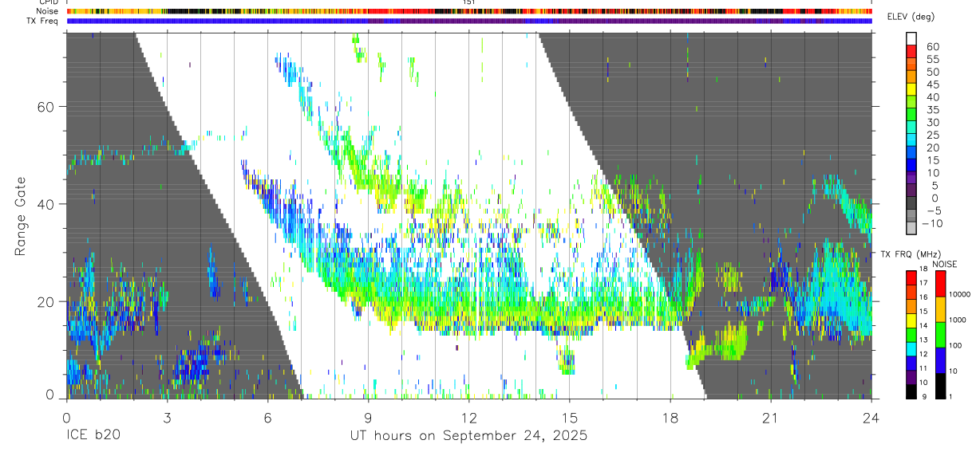Pick the red top swatch of the TX FRQ bar
Image resolution: width=980 pixels, height=452 pixels.
pos(911,277)
